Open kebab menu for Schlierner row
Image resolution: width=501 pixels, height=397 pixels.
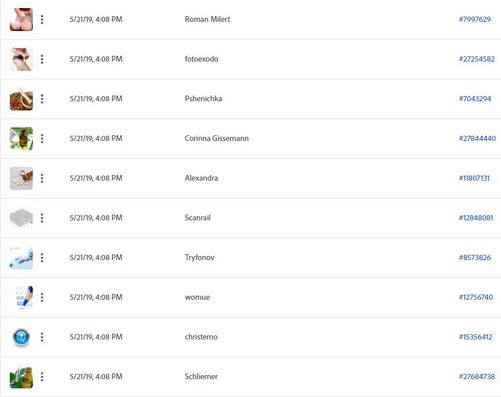[x=42, y=377]
